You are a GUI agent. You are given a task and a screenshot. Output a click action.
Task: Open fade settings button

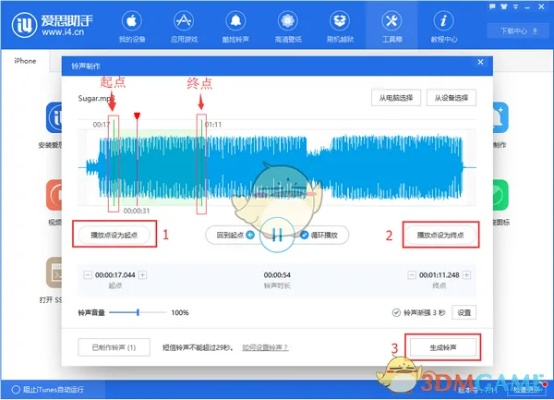point(464,313)
